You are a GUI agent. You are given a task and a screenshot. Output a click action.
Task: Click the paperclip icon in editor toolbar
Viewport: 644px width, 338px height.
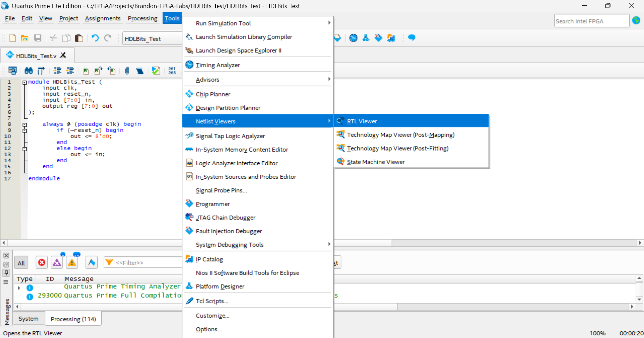point(127,71)
